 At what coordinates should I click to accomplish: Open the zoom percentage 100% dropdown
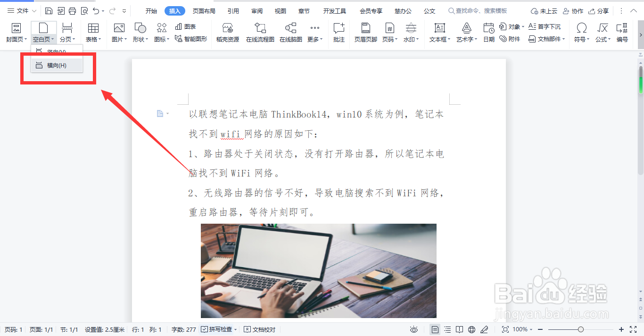[x=531, y=329]
